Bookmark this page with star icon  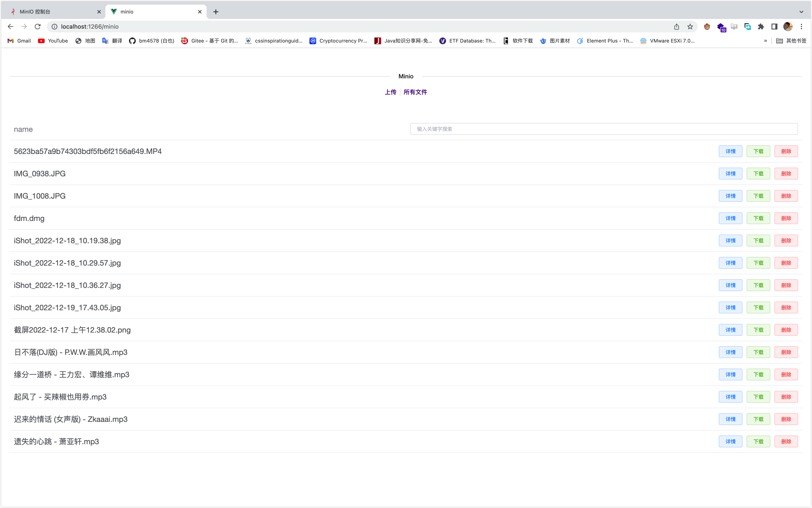click(690, 27)
